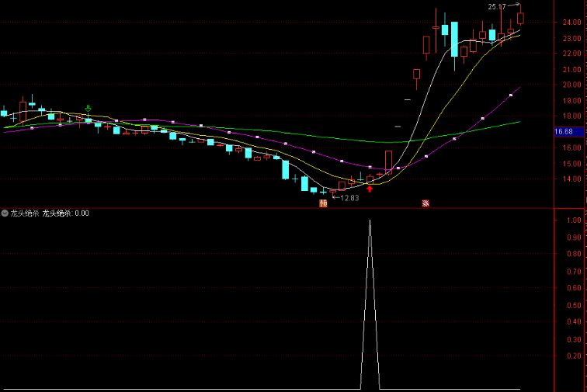The height and width of the screenshot is (392, 587).
Task: Click the 龙头绝杀: 0.00 indicator value
Action: 65,213
